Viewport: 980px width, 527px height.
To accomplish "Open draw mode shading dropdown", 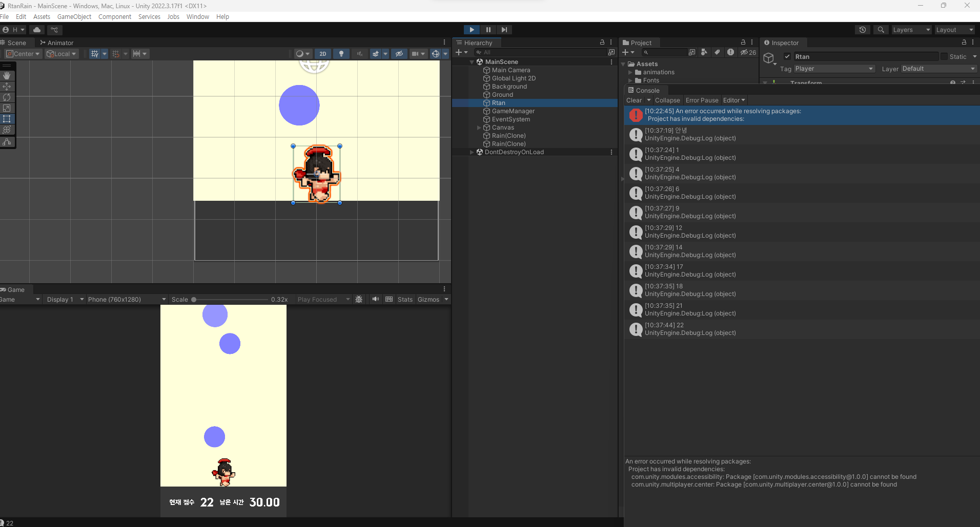I will click(303, 54).
